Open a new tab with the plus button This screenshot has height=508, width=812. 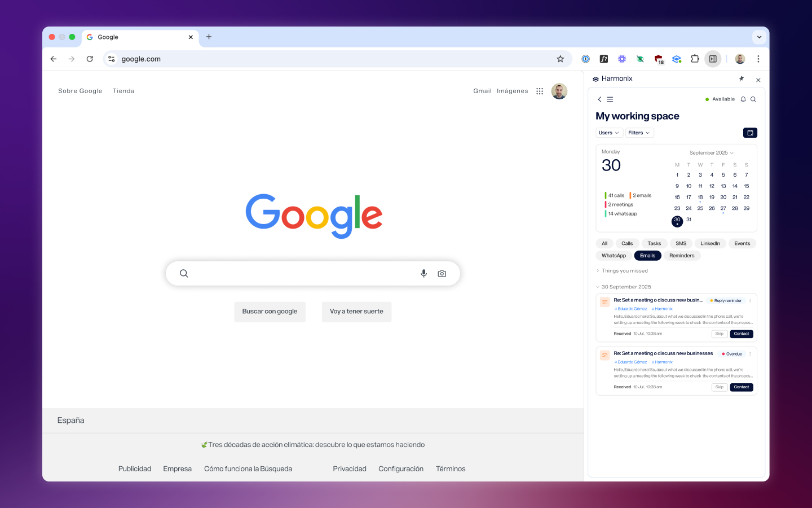[209, 37]
